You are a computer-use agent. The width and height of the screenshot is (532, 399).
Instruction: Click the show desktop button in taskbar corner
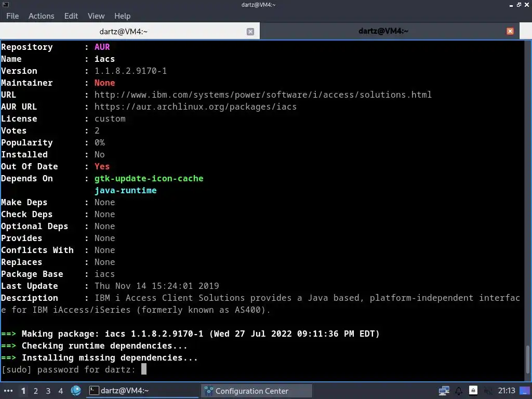[525, 391]
